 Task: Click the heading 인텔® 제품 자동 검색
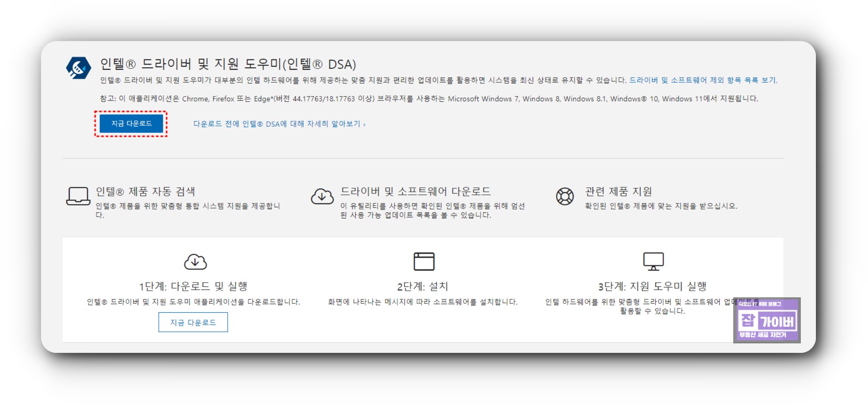(x=146, y=191)
